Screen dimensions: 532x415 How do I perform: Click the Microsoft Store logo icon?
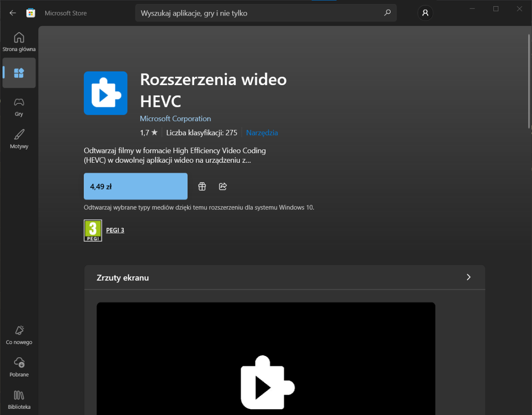(x=31, y=13)
